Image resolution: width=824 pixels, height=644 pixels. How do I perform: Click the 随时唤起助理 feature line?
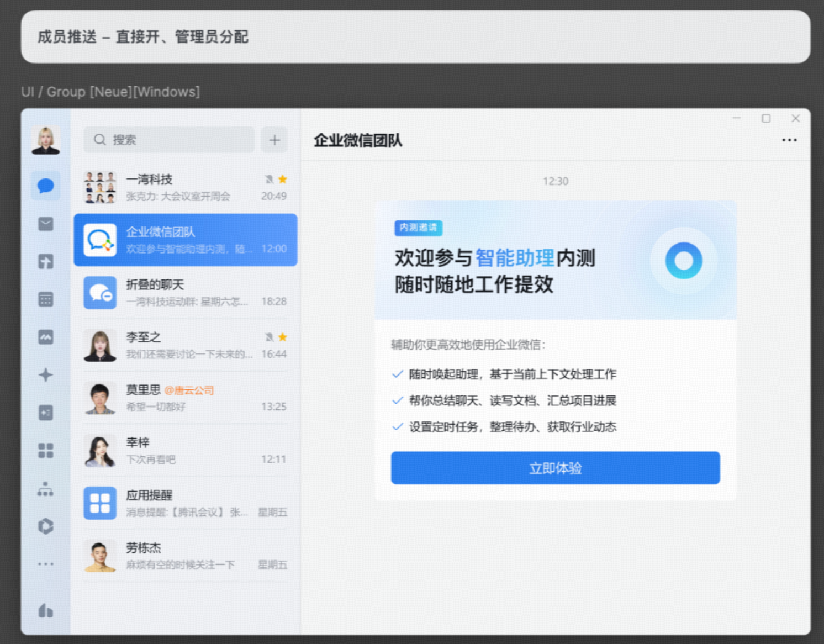504,374
